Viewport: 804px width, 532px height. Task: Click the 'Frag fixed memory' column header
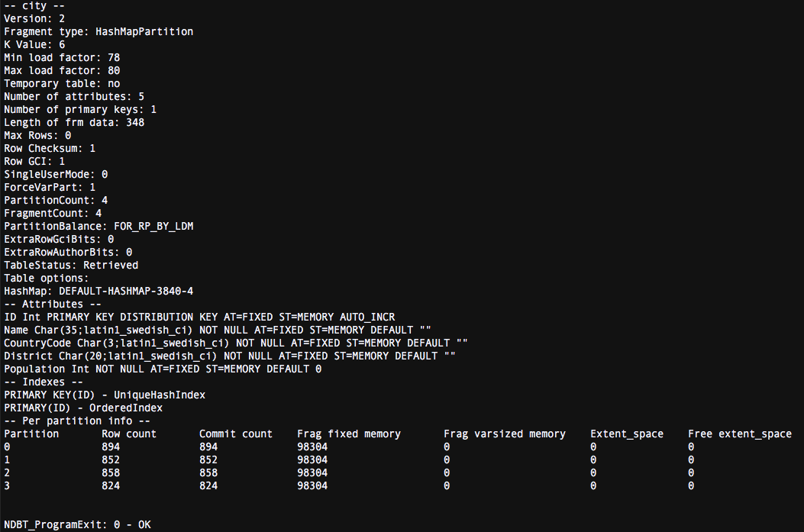(349, 434)
